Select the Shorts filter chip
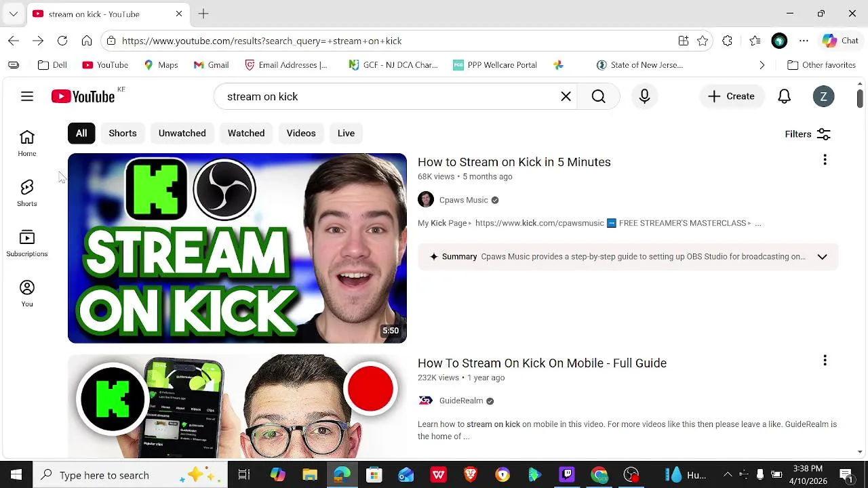This screenshot has width=868, height=488. pyautogui.click(x=123, y=134)
